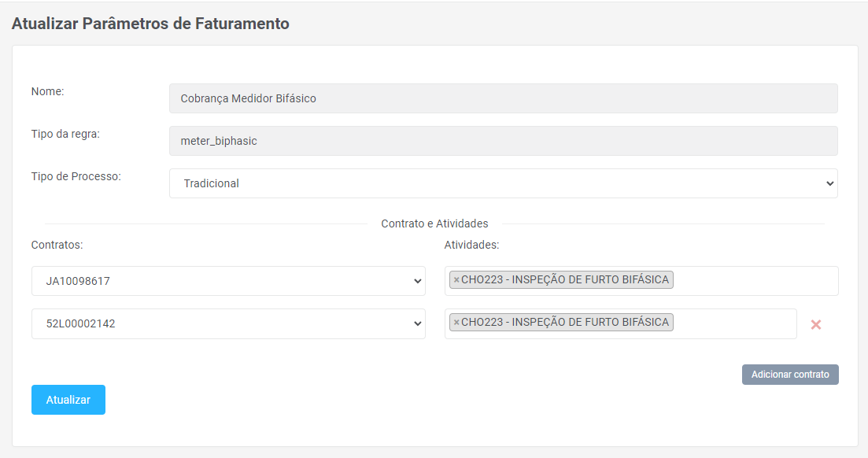
Task: Remove CHO223 tag from 52L00002142 activities
Action: point(456,323)
